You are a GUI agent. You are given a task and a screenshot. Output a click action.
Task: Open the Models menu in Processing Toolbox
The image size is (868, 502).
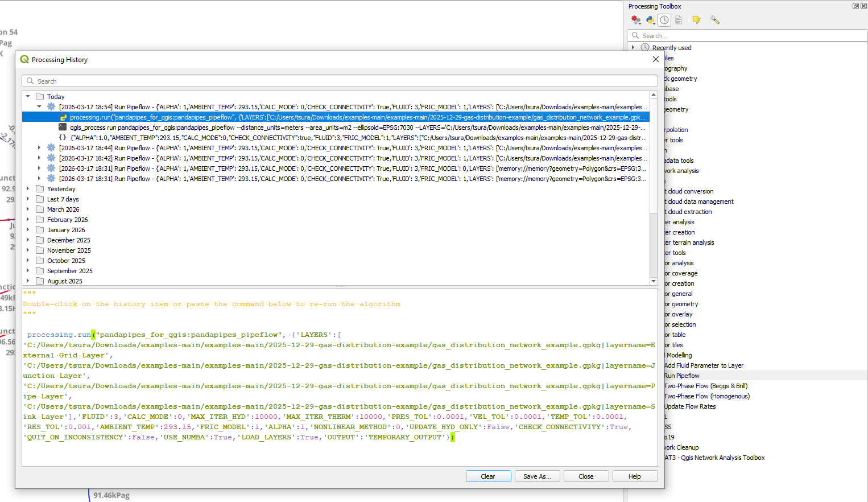click(x=636, y=20)
